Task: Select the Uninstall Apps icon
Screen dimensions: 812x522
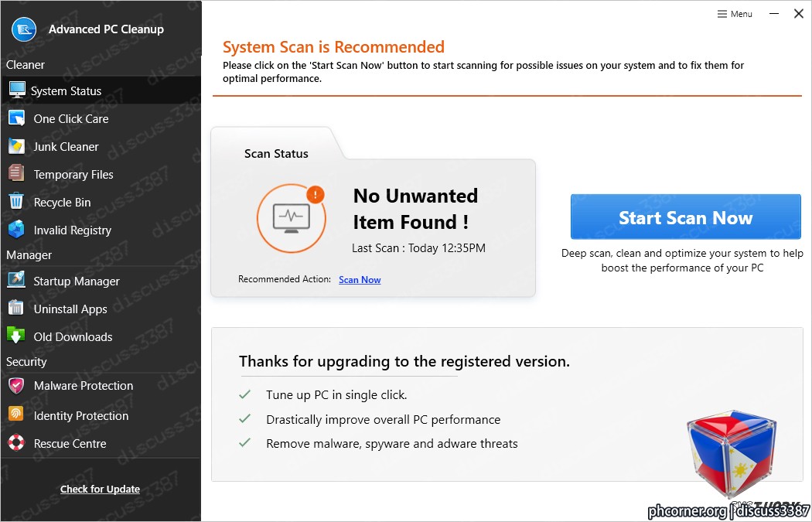Action: (16, 308)
